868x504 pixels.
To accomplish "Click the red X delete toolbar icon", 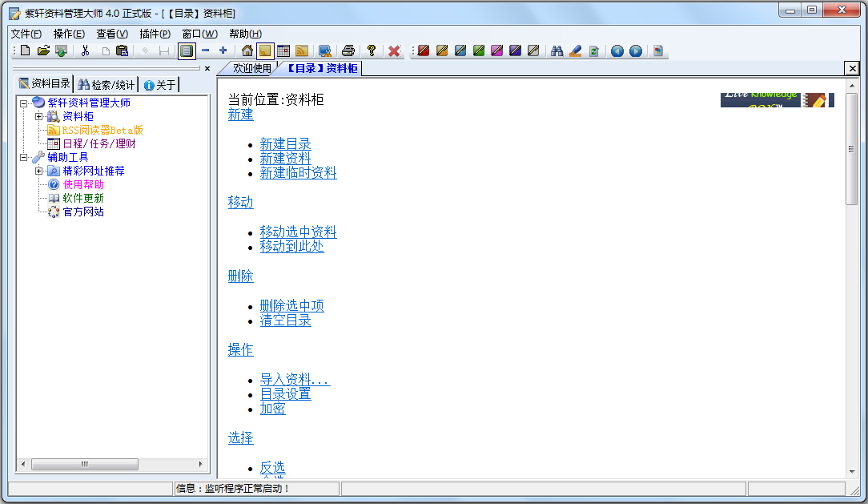I will tap(394, 51).
